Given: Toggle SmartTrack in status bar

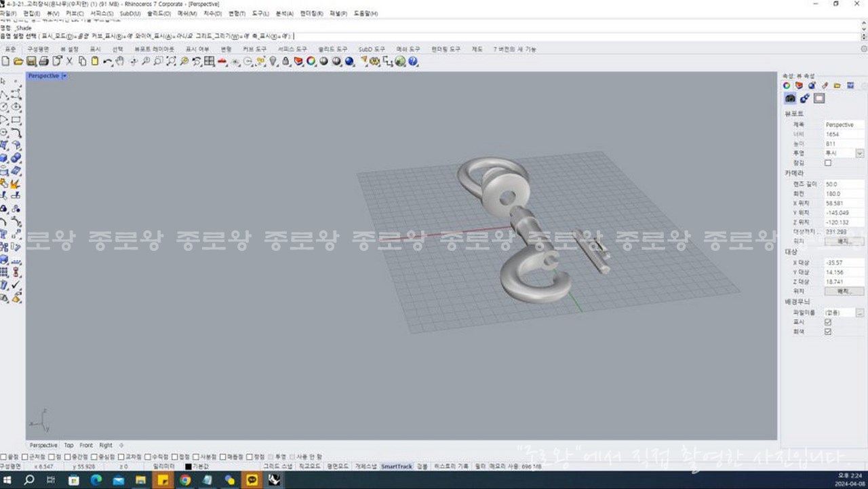Looking at the screenshot, I should click(396, 467).
